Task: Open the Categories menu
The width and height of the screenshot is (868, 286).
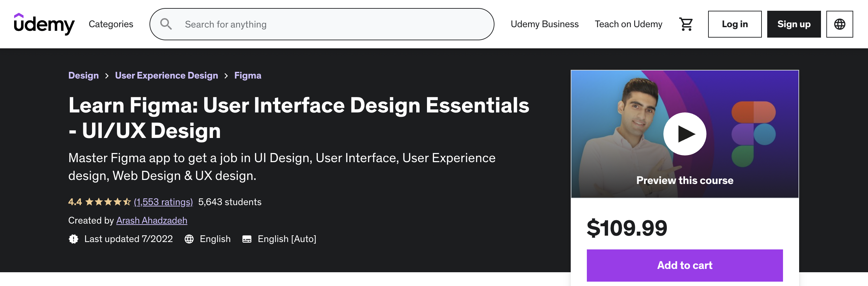Action: click(x=111, y=24)
